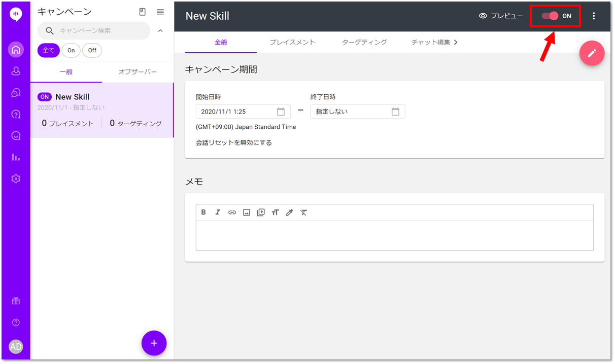This screenshot has width=615, height=364.
Task: Open the bar chart analytics icon
Action: 16,157
